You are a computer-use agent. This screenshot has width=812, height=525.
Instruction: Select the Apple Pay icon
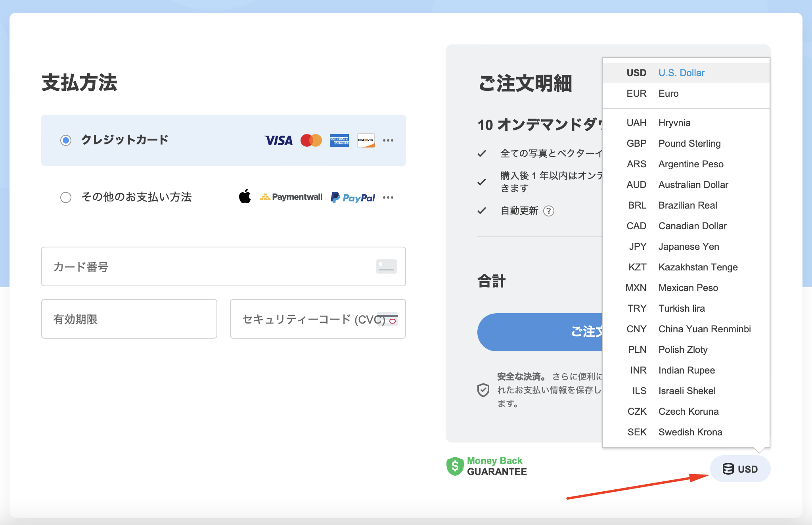245,197
